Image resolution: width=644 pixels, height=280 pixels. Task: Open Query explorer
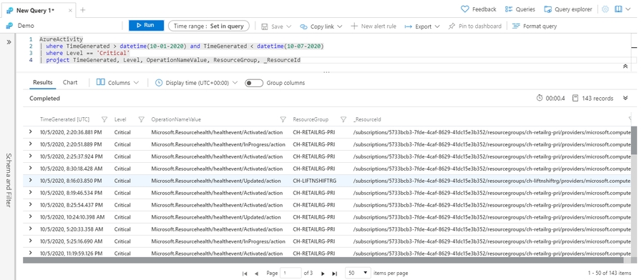coord(568,9)
